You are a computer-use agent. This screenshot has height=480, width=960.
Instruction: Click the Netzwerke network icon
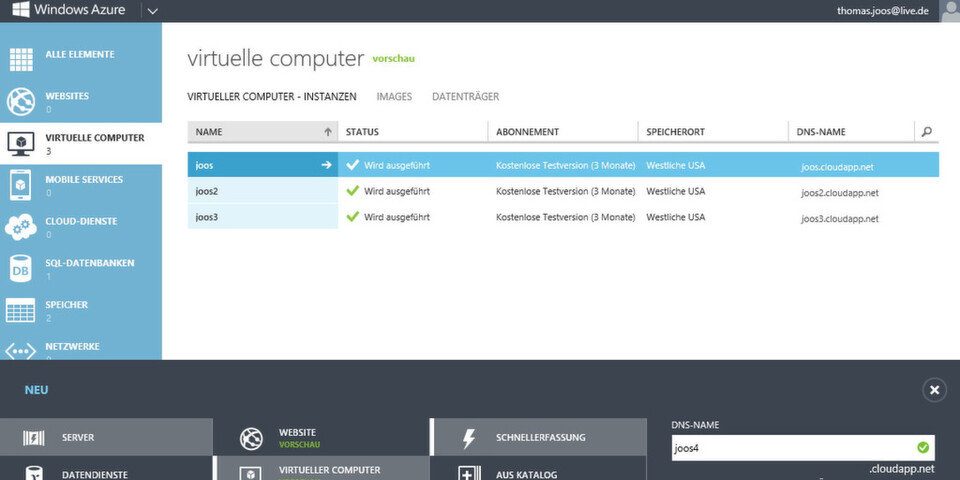[x=21, y=351]
